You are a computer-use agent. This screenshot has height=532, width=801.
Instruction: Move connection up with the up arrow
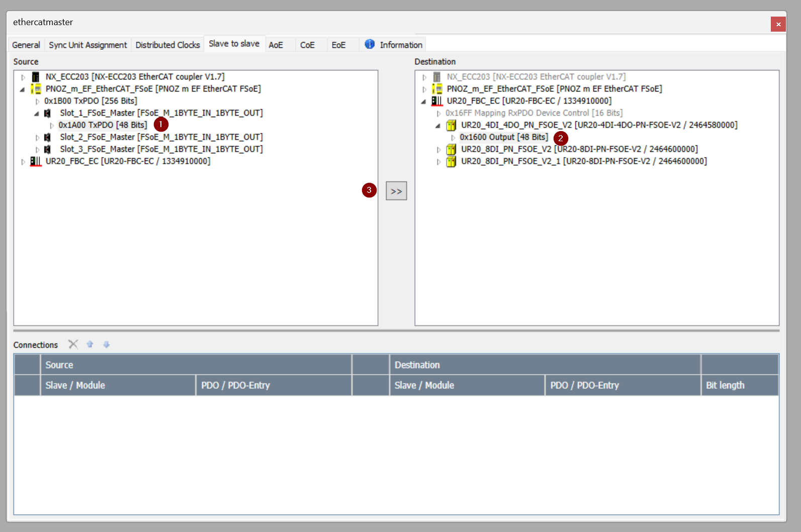[x=90, y=344]
